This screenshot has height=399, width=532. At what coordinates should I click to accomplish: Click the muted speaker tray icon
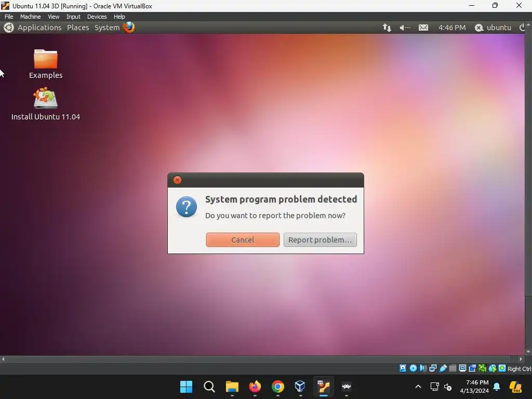coord(448,387)
